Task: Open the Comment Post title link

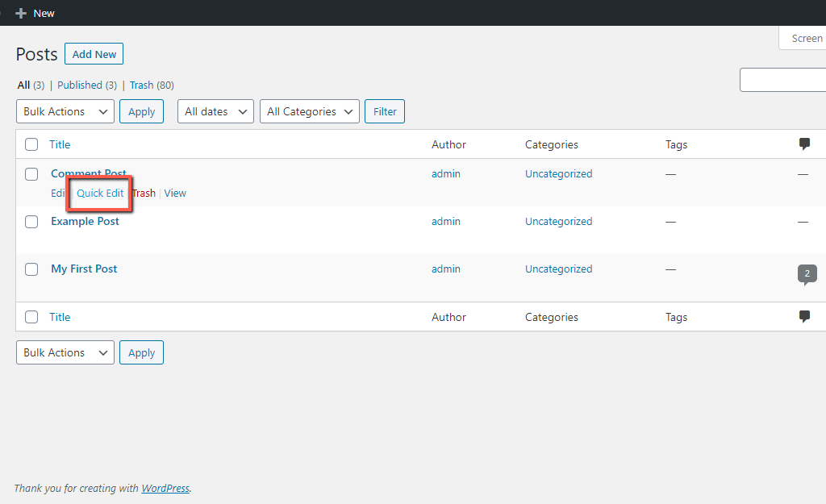Action: (89, 173)
